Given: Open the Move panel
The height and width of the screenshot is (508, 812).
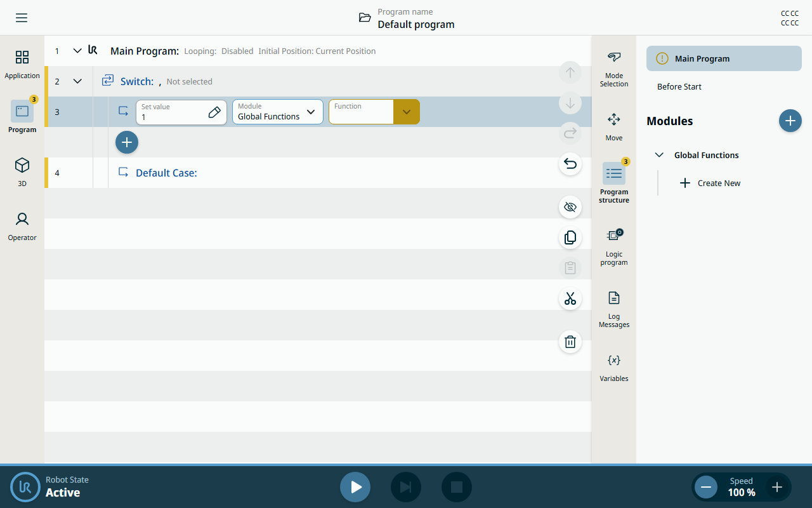Looking at the screenshot, I should pos(614,126).
